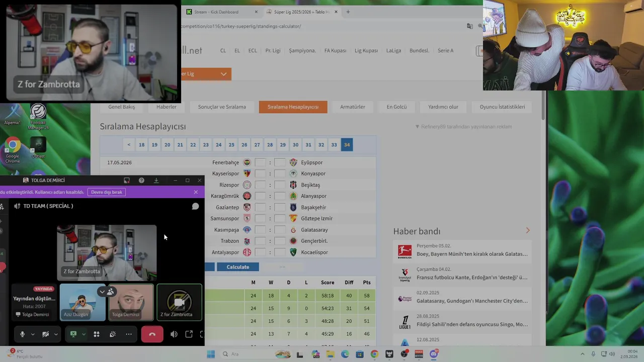
Task: Open the 'YAYINDA' stream tile of Tolga Demirci
Action: 34,302
